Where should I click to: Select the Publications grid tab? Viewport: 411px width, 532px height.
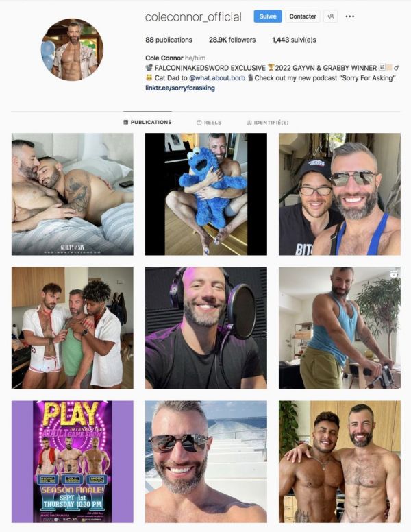[x=147, y=122]
